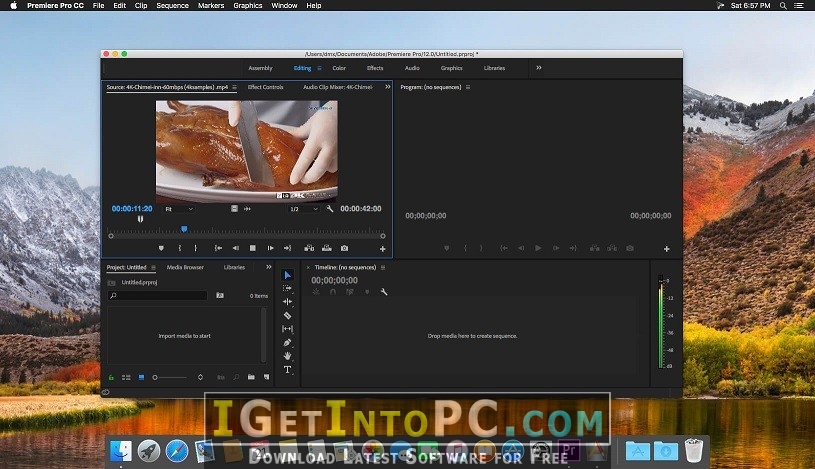Image resolution: width=815 pixels, height=469 pixels.
Task: Open the Fit zoom level dropdown
Action: coord(179,209)
